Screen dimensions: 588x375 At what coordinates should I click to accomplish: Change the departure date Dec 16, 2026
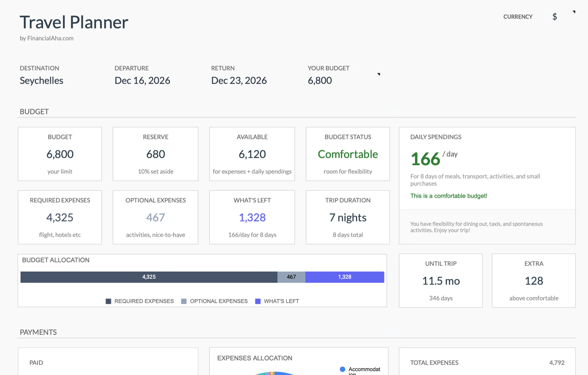[x=142, y=80]
